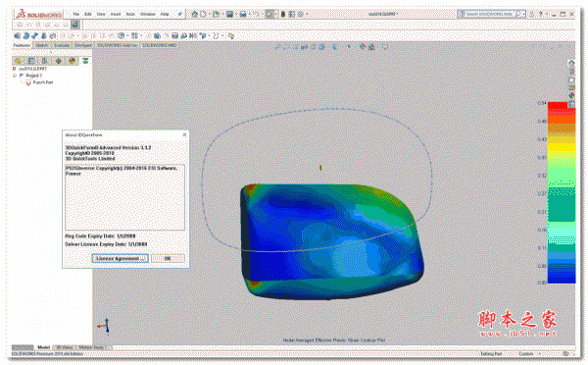
Task: Click the Open document icon
Action: tap(216, 15)
